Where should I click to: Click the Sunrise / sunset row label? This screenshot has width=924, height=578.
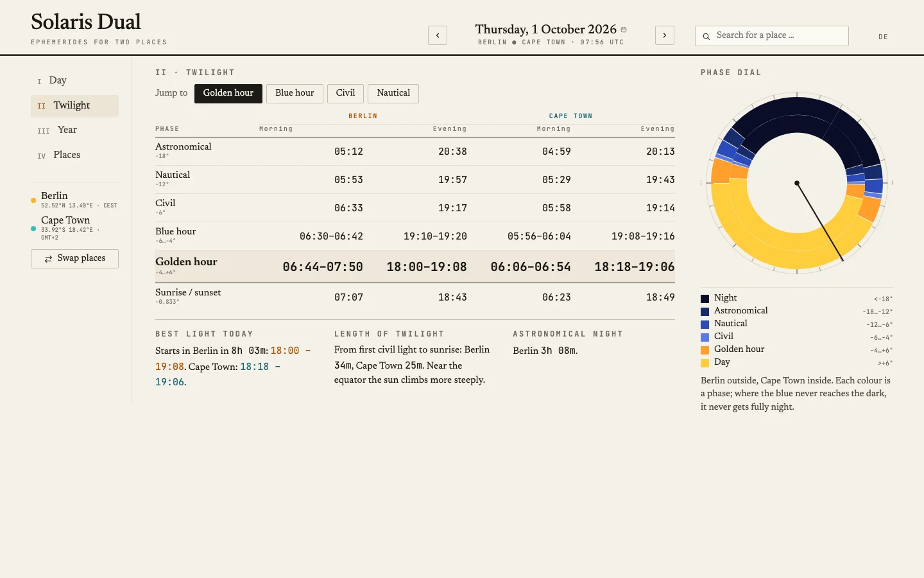pyautogui.click(x=188, y=292)
